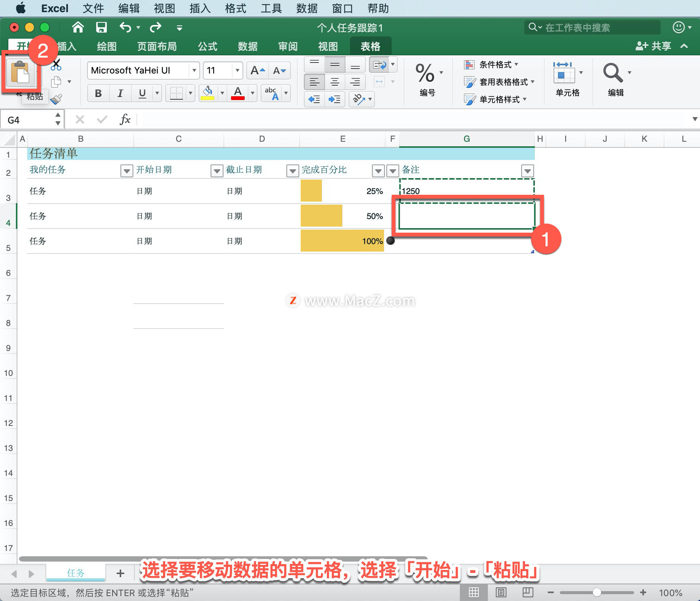Click the Paste clipboard icon
This screenshot has height=601, width=700.
click(20, 72)
